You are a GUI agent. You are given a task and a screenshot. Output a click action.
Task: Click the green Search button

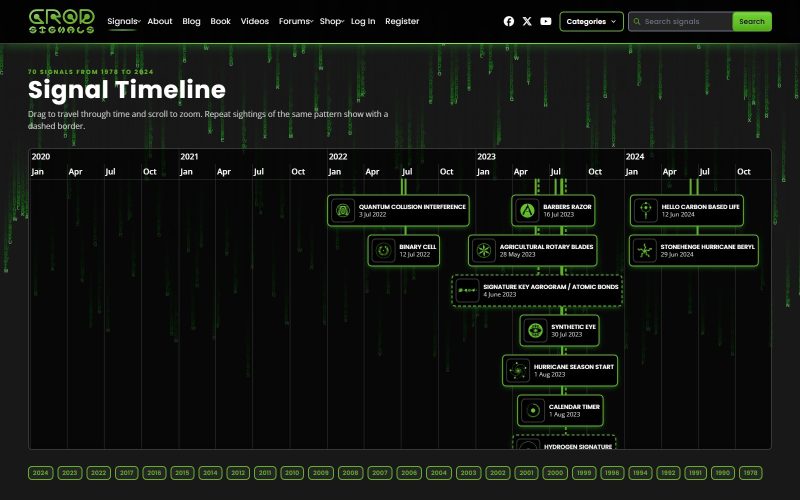click(752, 21)
